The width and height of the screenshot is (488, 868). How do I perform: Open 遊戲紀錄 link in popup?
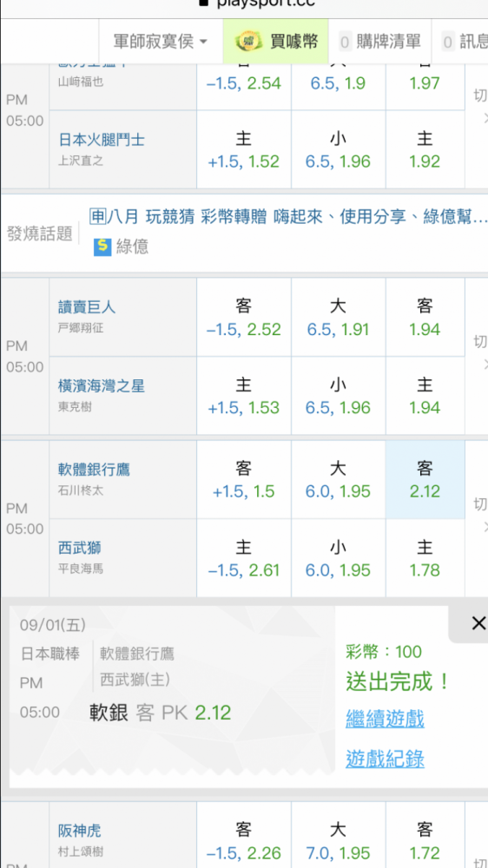[x=385, y=759]
